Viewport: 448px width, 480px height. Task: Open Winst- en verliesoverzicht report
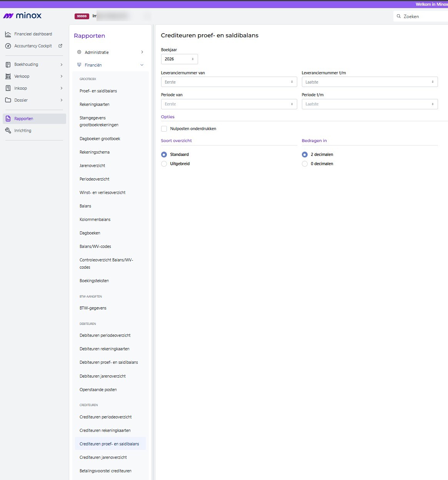pos(103,192)
